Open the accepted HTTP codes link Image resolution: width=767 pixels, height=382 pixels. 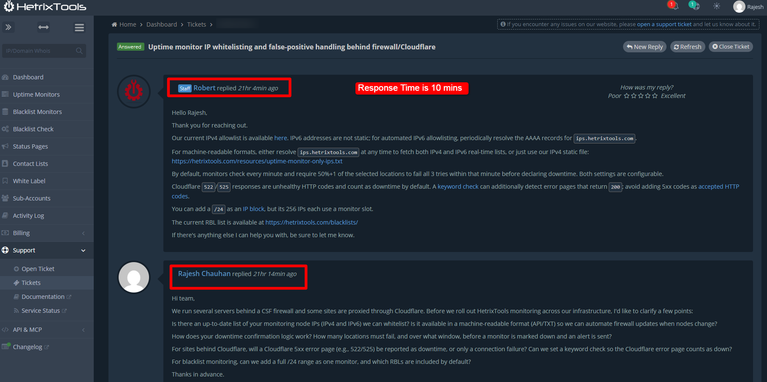(x=719, y=187)
